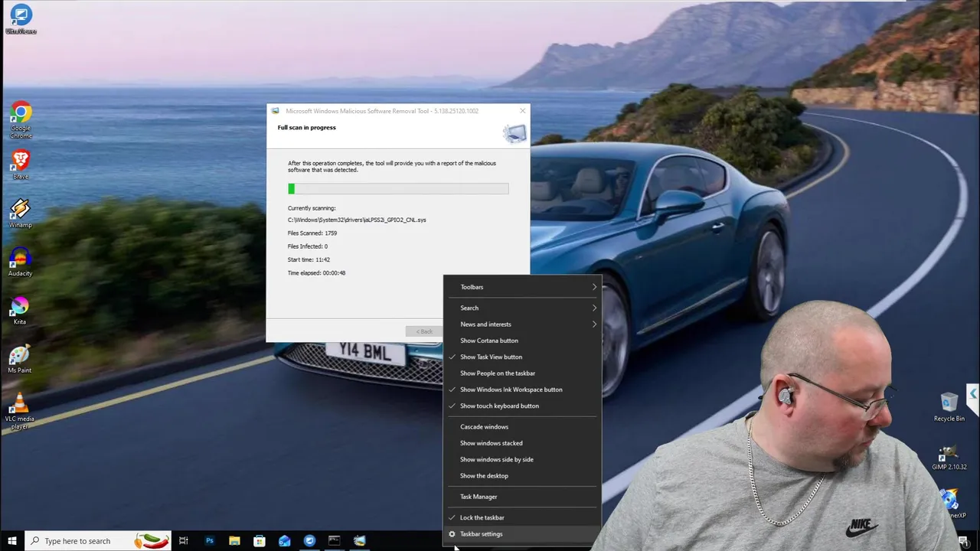Select the Ms Paint desktop icon
The image size is (980, 551).
[20, 359]
